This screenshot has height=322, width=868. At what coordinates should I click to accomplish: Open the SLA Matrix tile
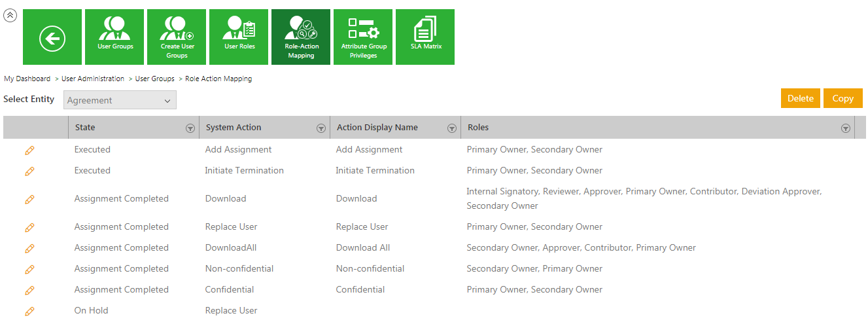pos(425,37)
